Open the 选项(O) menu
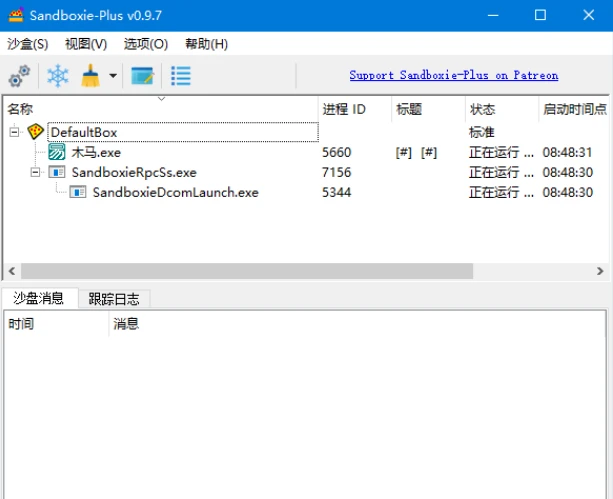The width and height of the screenshot is (613, 499). [146, 44]
